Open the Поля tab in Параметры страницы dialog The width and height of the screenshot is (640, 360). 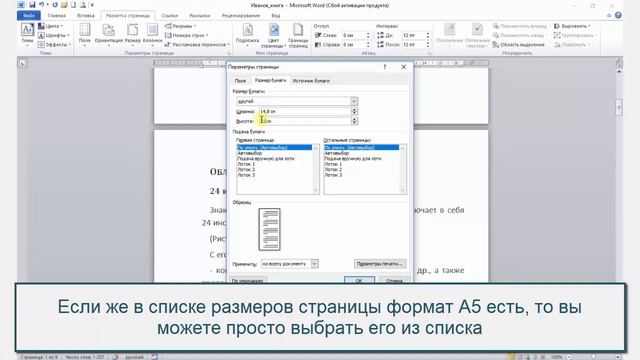(x=240, y=81)
